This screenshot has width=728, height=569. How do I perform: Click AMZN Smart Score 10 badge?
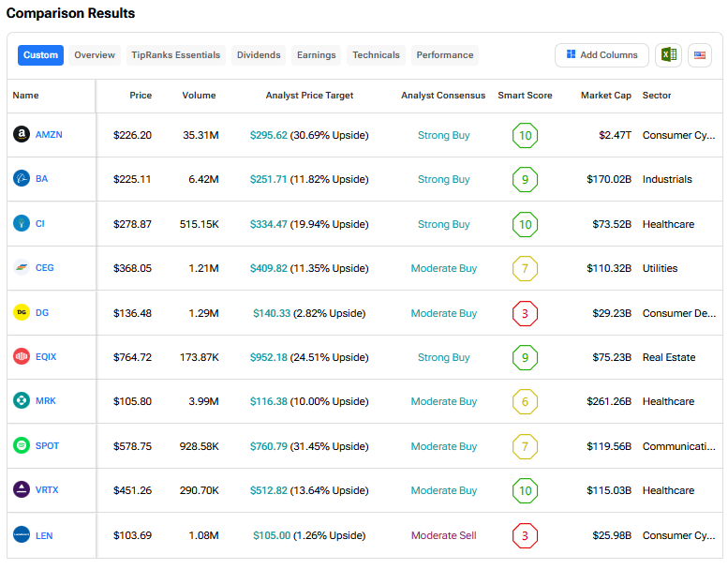[x=525, y=136]
